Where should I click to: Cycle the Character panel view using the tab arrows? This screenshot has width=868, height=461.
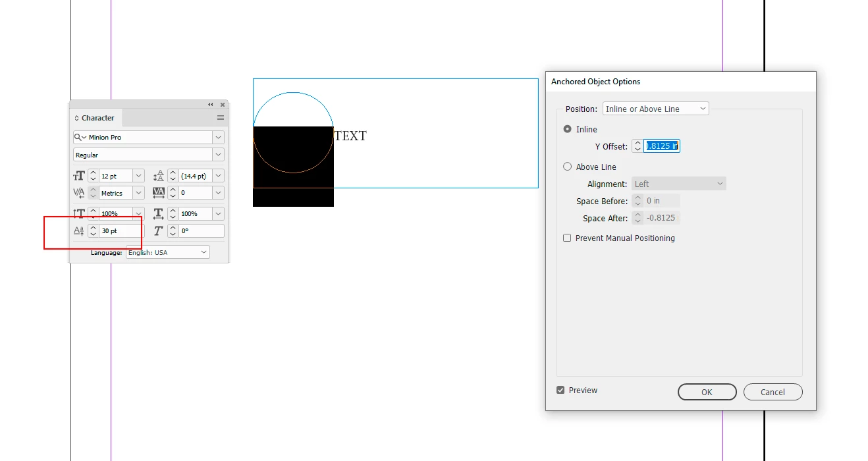[76, 118]
